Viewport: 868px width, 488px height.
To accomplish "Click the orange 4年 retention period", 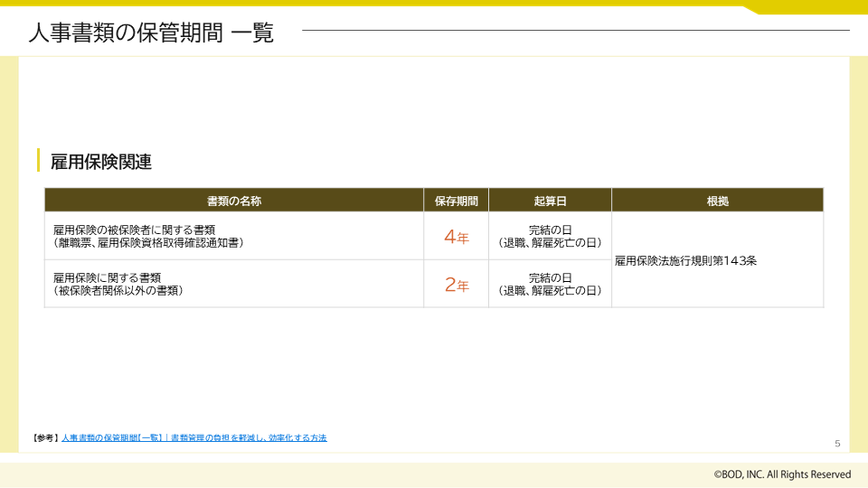I will 456,238.
